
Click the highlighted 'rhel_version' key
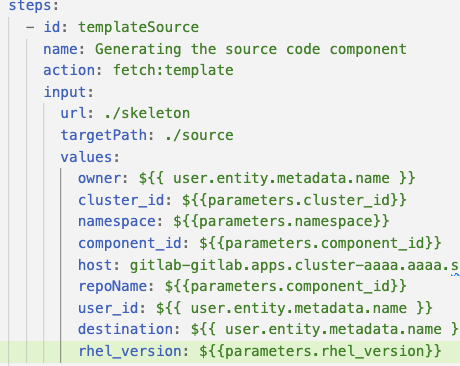(x=130, y=351)
